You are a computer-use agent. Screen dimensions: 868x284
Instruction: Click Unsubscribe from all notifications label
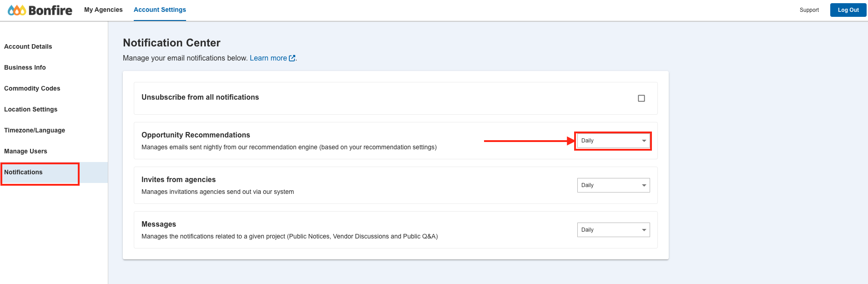[x=200, y=97]
